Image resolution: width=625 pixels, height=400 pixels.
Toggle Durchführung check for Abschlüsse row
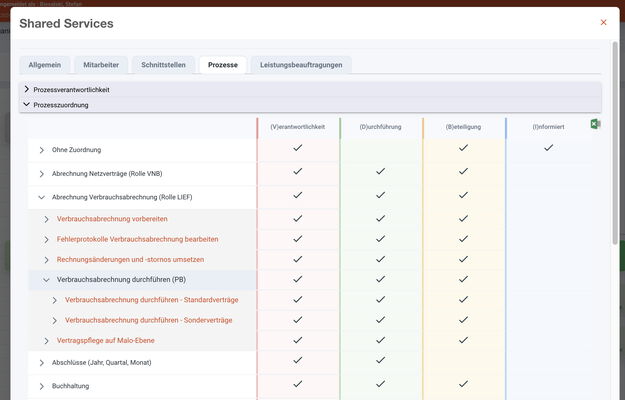click(x=380, y=360)
